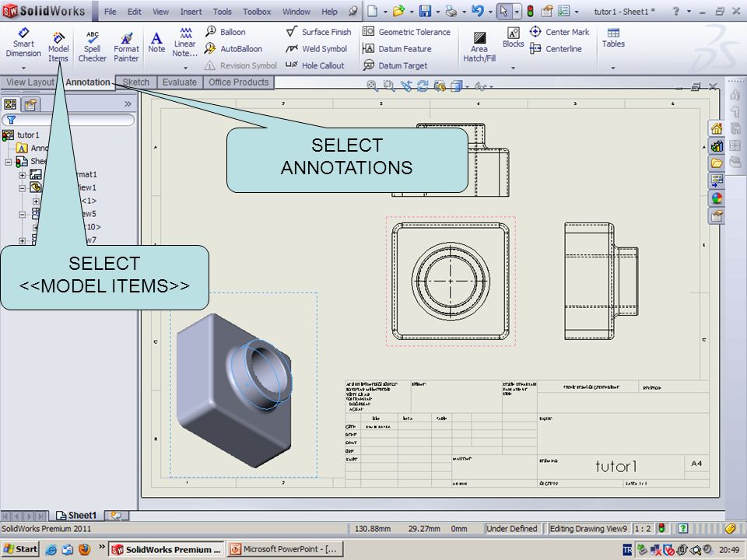747x560 pixels.
Task: Select the Linear Note Pattern tool
Action: click(x=185, y=42)
